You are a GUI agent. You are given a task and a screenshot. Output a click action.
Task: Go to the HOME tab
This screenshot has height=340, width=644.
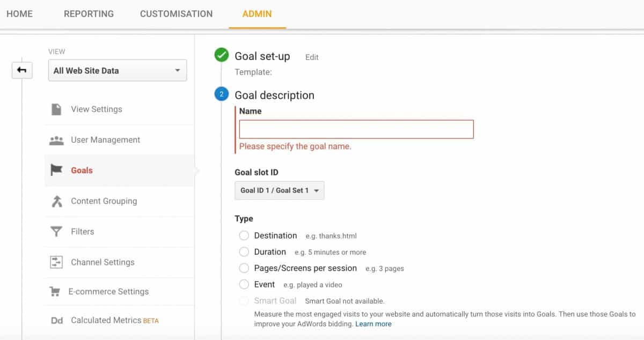click(19, 14)
